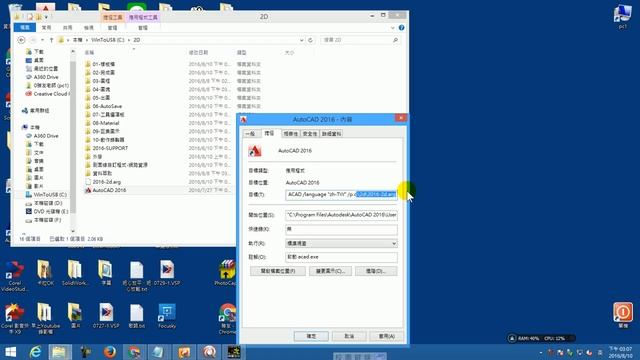Viewport: 640px width, 360px height.
Task: Switch to File Explorer in taskbar
Action: (60, 352)
